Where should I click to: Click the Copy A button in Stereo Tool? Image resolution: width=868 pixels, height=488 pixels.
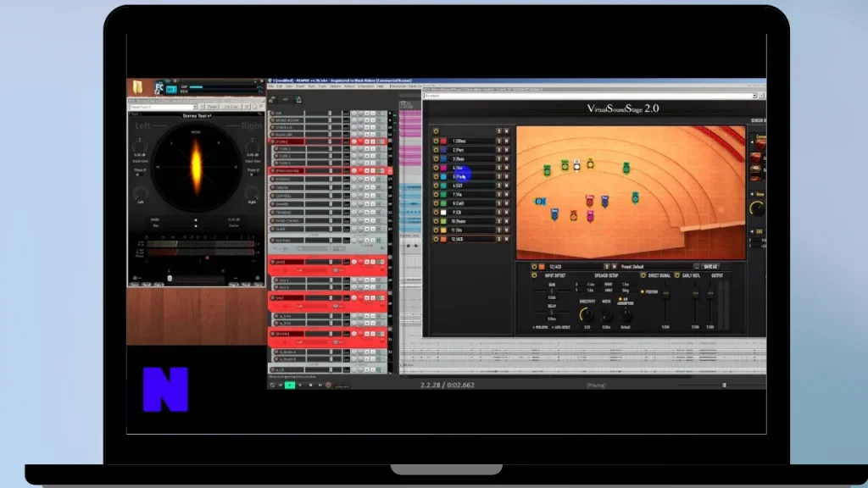[234, 285]
